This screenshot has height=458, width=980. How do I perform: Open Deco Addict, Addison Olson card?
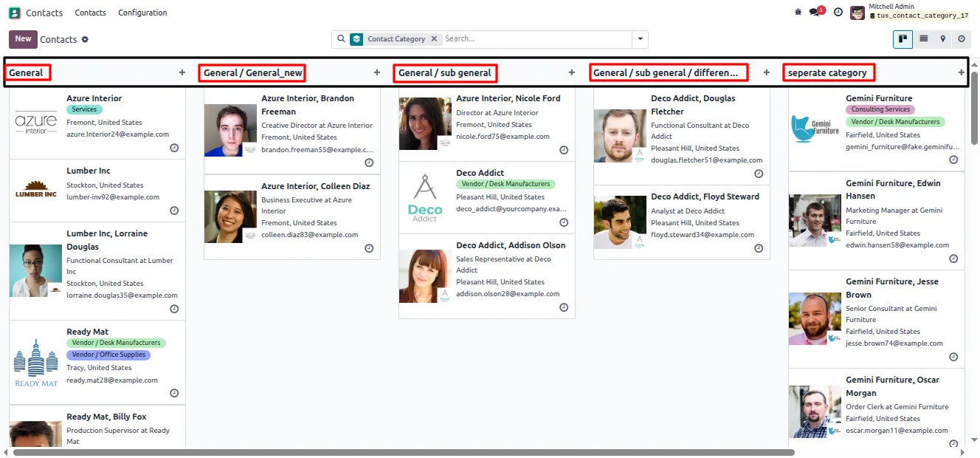tap(487, 276)
